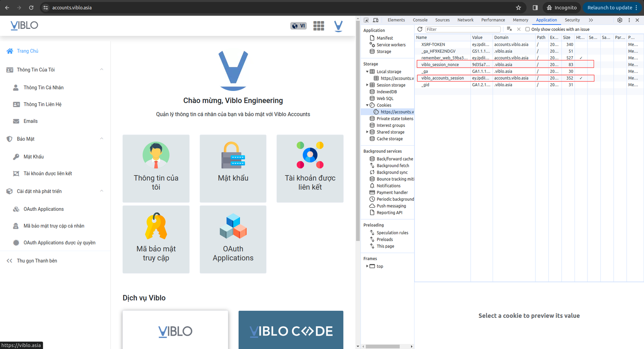Viewport: 644px width, 349px height.
Task: Switch to the Sources tab in DevTools
Action: pyautogui.click(x=442, y=20)
